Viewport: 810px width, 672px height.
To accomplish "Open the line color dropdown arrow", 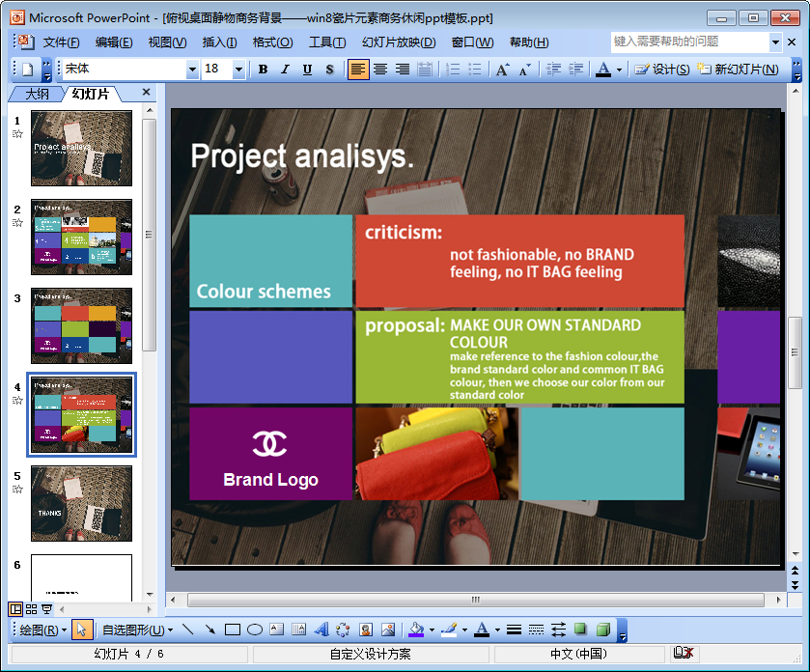I will click(465, 630).
